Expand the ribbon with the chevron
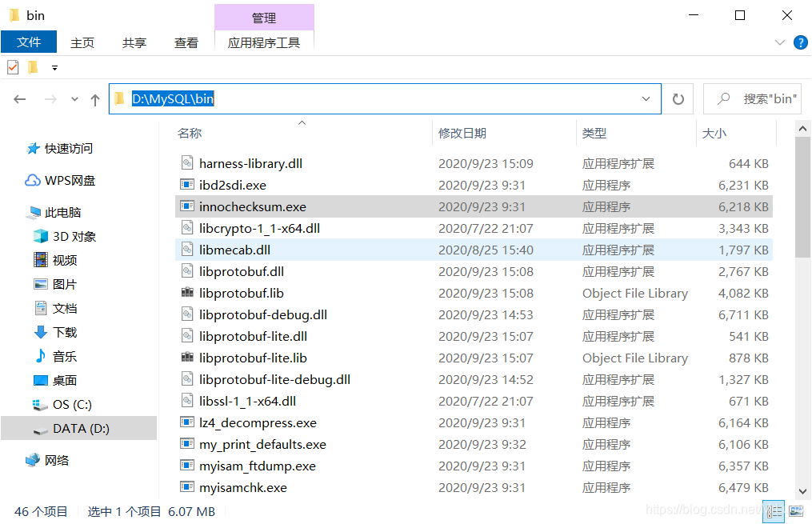The image size is (812, 524). [x=779, y=42]
